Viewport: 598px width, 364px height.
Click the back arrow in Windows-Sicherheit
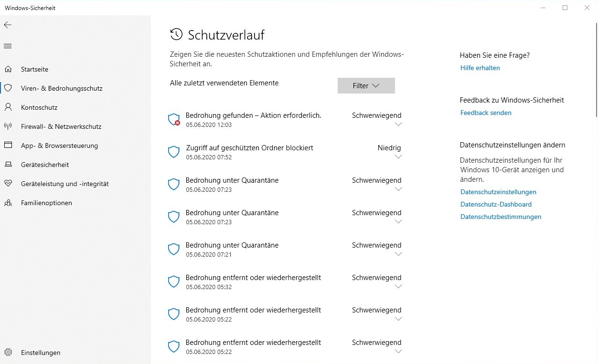point(8,25)
